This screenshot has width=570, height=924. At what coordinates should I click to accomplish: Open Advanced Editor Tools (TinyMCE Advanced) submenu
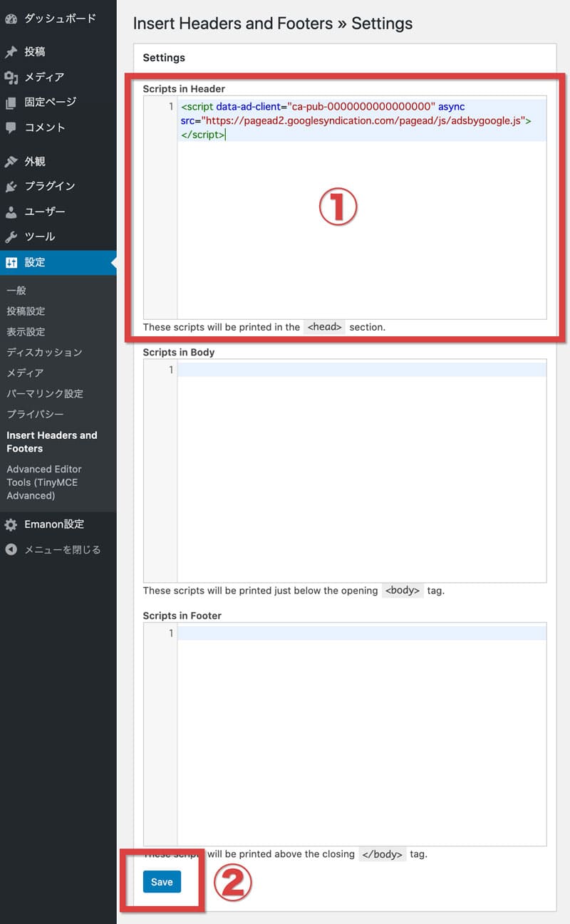coord(44,482)
